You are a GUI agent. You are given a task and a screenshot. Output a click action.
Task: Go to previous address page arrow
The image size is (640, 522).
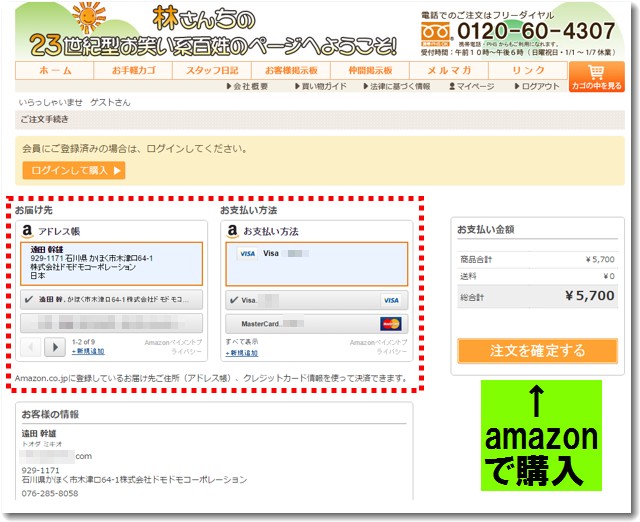click(31, 347)
